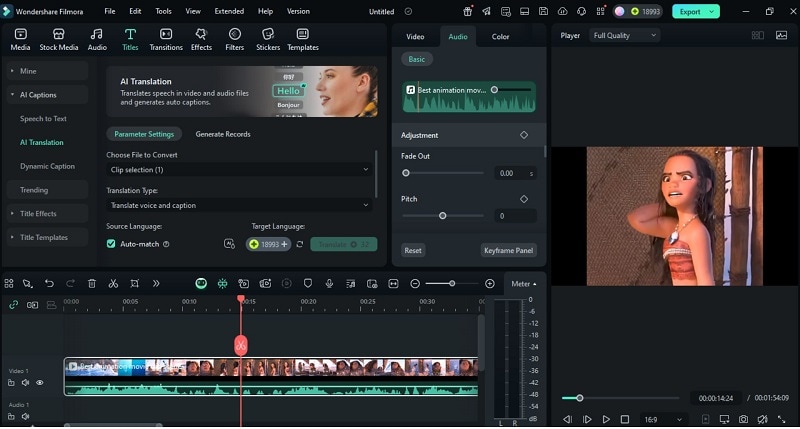Toggle visibility of Video 1 track

[x=39, y=383]
